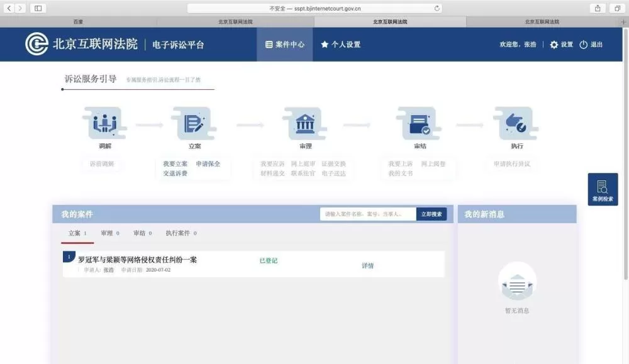This screenshot has width=629, height=364.
Task: Click the 已登记 status text
Action: tap(269, 260)
